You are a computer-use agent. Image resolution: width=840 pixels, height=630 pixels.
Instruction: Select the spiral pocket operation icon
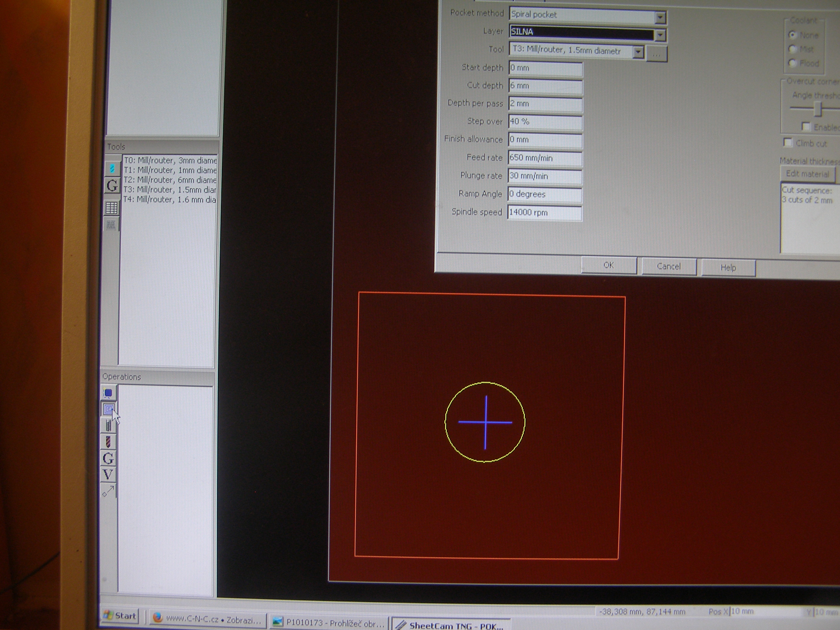tap(109, 409)
